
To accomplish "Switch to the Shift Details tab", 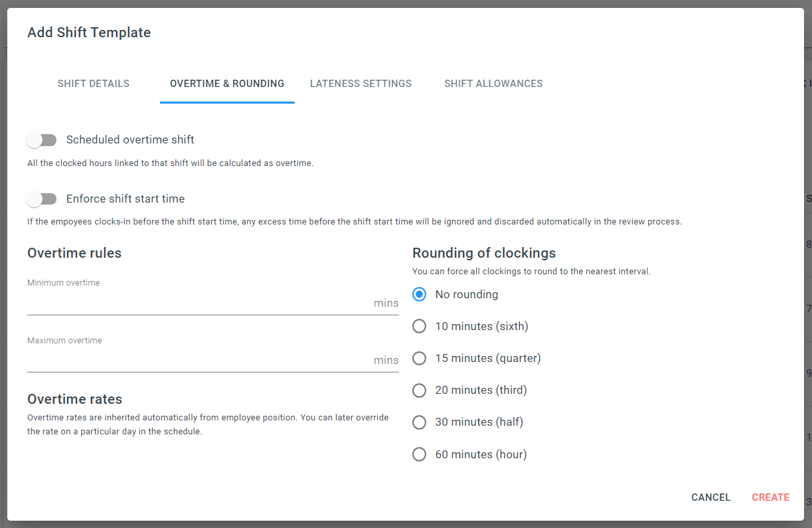I will (x=94, y=84).
